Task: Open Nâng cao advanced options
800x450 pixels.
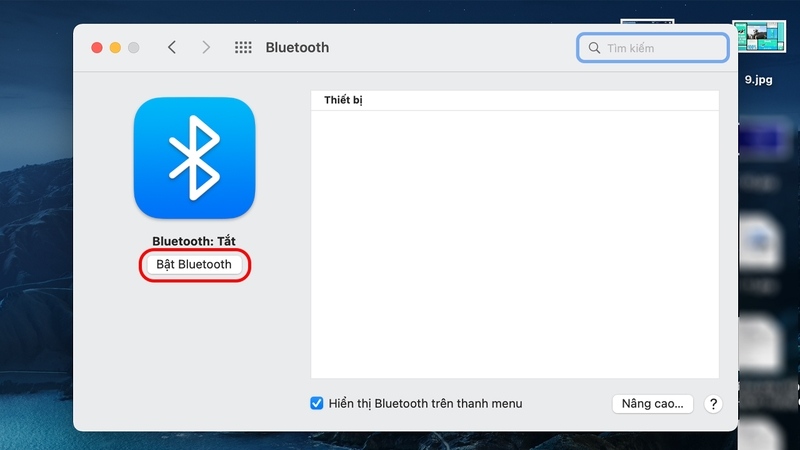Action: pos(652,404)
